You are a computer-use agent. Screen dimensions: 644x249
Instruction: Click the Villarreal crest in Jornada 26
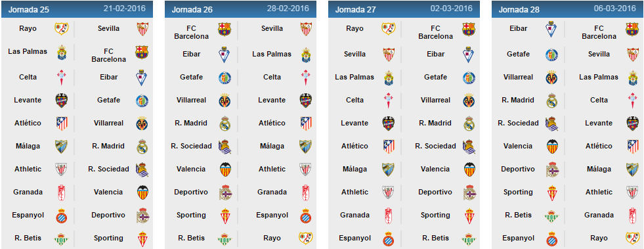[225, 101]
